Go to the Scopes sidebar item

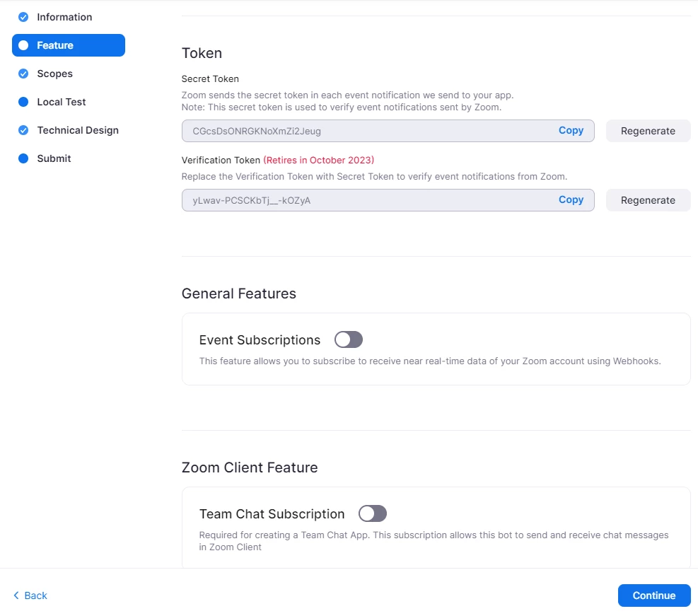[54, 74]
